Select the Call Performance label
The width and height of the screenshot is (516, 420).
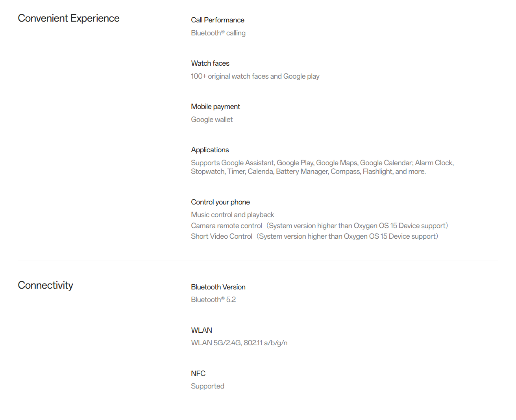(x=218, y=20)
